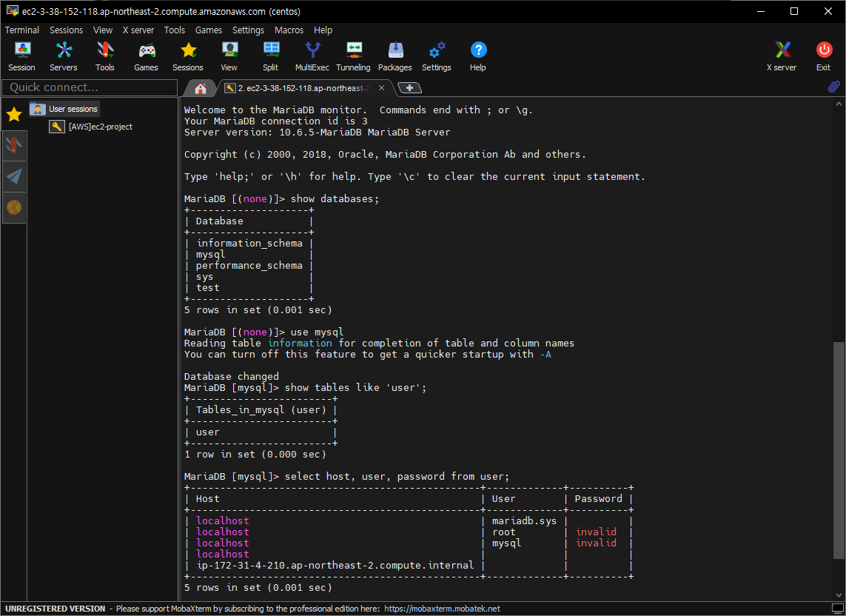Screen dimensions: 846x616
Task: Activate the MultiExec toolbar icon
Action: pyautogui.click(x=312, y=56)
